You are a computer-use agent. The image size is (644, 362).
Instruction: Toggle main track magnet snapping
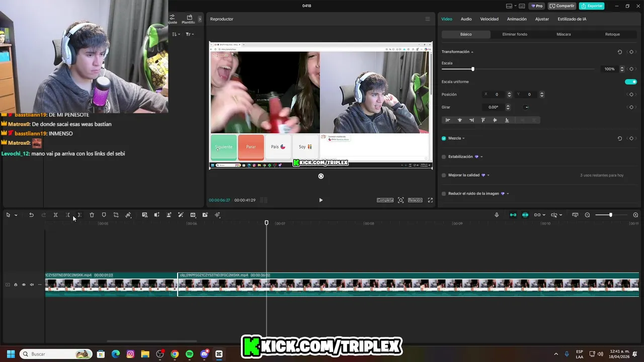click(x=513, y=215)
